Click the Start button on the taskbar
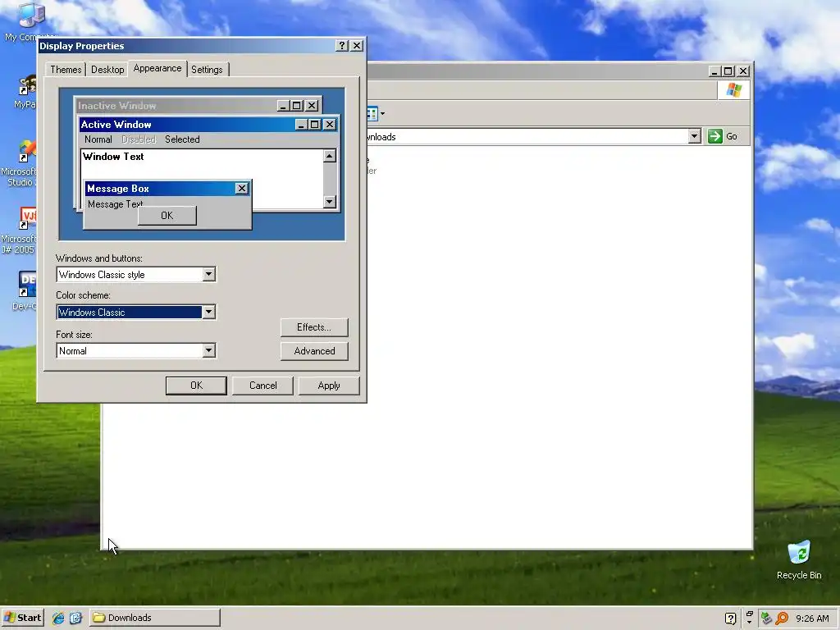 (22, 618)
